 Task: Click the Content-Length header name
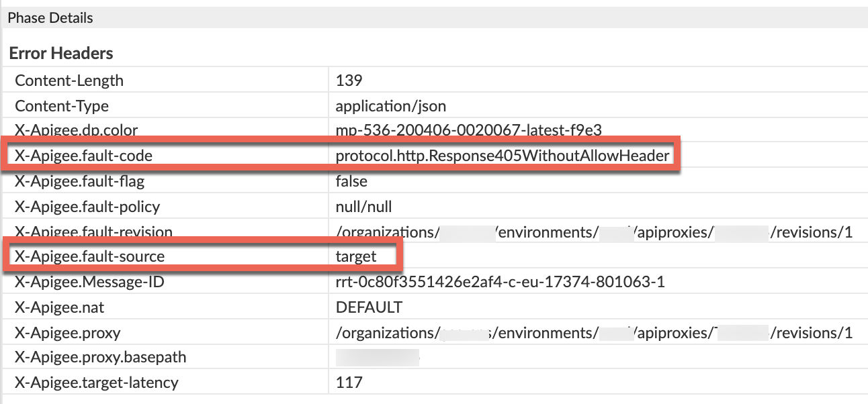69,81
